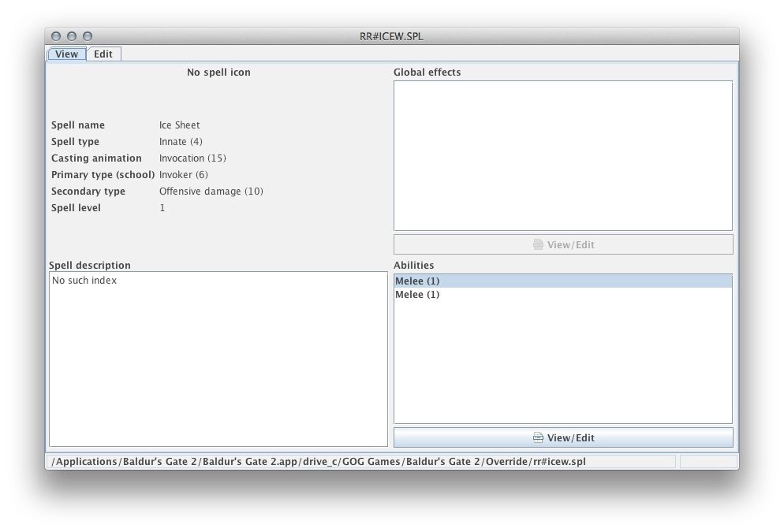Select the first Melee (1) ability
The height and width of the screenshot is (532, 784).
417,281
